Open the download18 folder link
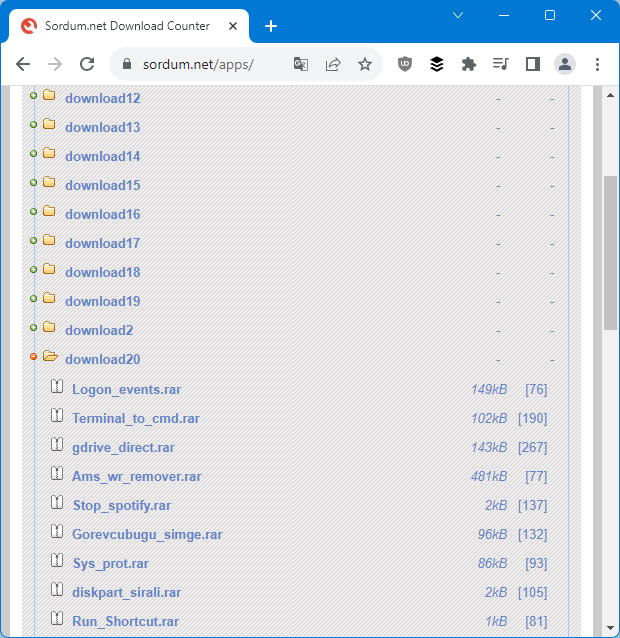The width and height of the screenshot is (620, 638). tap(103, 273)
